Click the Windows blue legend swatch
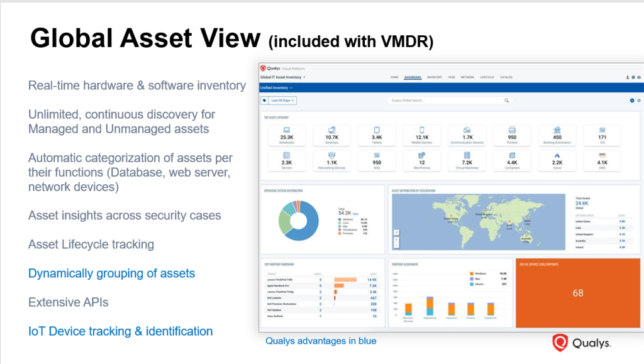 coord(340,219)
